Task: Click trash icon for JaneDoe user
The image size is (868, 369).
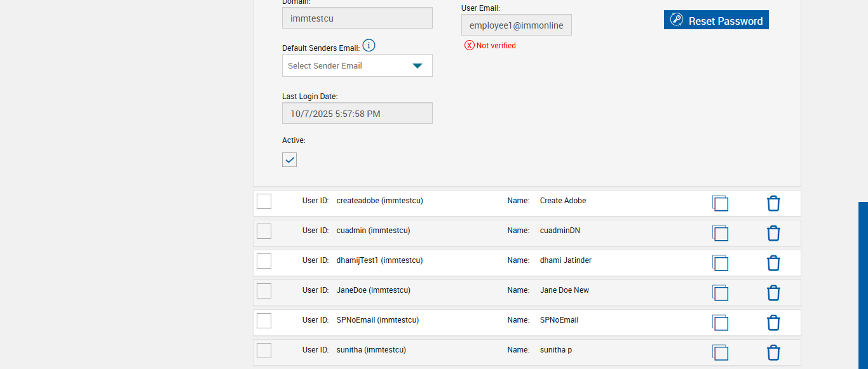Action: [773, 293]
